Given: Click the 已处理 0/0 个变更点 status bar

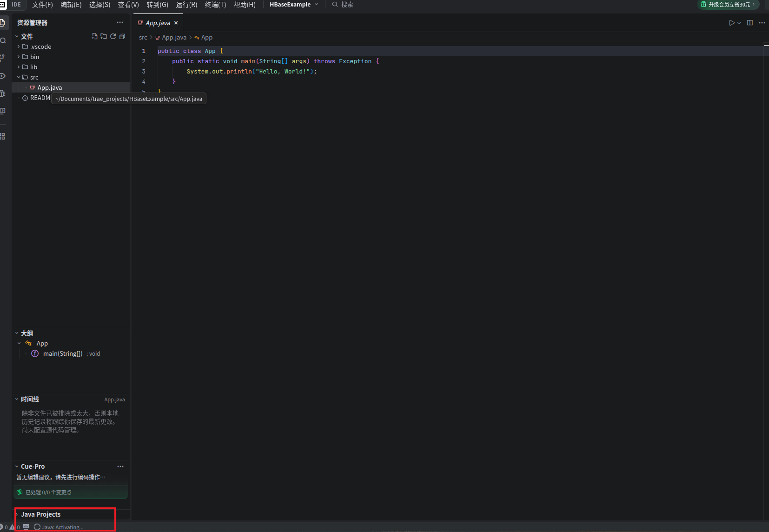Looking at the screenshot, I should click(x=71, y=492).
